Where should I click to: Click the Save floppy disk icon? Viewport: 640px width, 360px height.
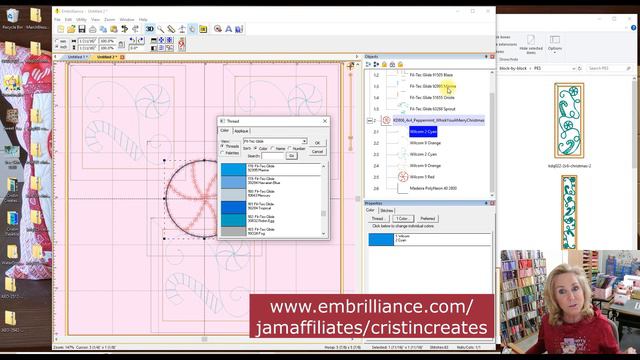tap(82, 29)
